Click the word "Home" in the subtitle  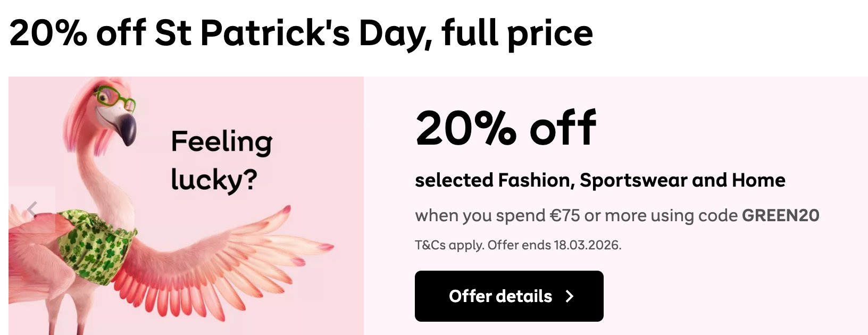(758, 180)
